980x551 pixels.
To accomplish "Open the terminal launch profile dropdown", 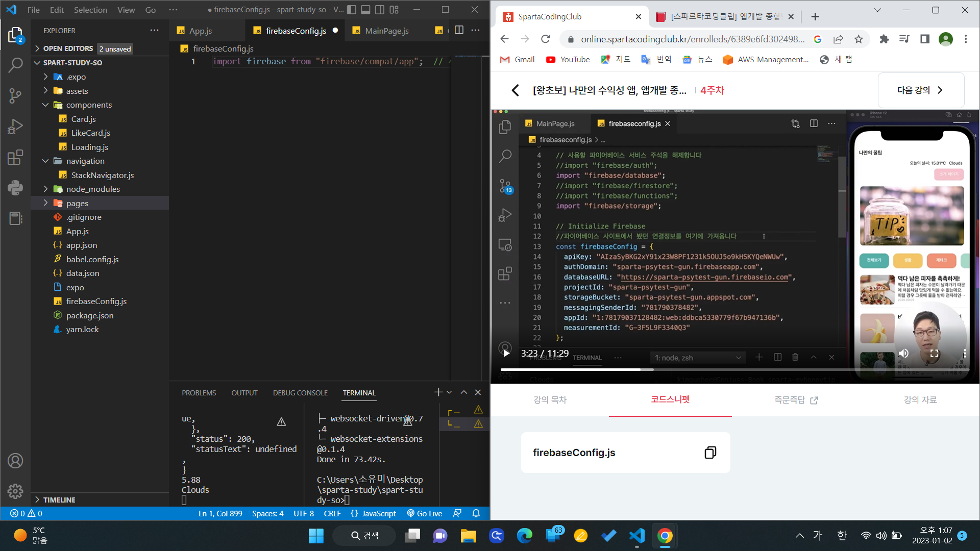I will click(449, 392).
